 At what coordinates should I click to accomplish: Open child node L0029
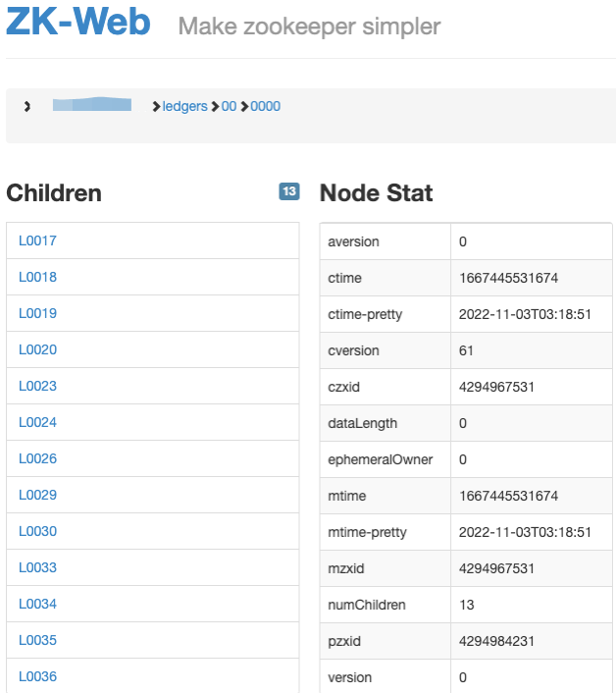pos(38,495)
